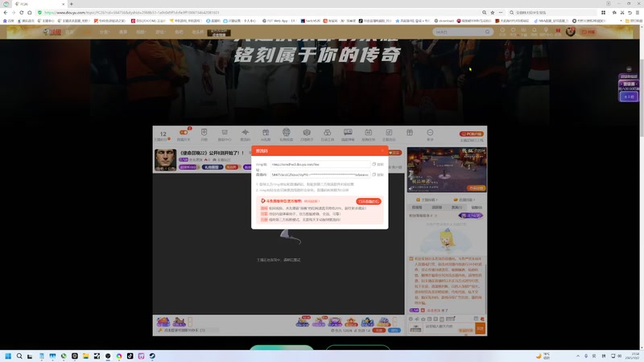Copy the stream key code
This screenshot has width=644, height=362.
(x=378, y=175)
